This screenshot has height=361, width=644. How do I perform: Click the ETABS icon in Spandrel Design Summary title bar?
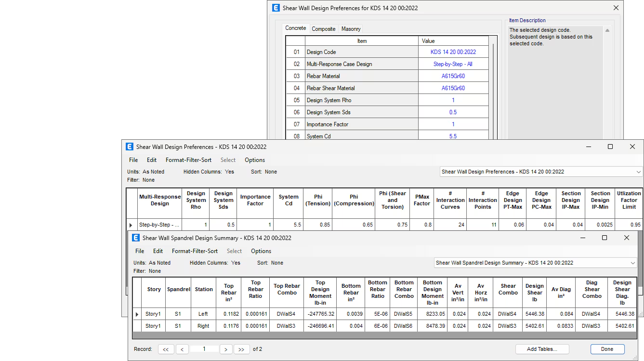click(136, 238)
